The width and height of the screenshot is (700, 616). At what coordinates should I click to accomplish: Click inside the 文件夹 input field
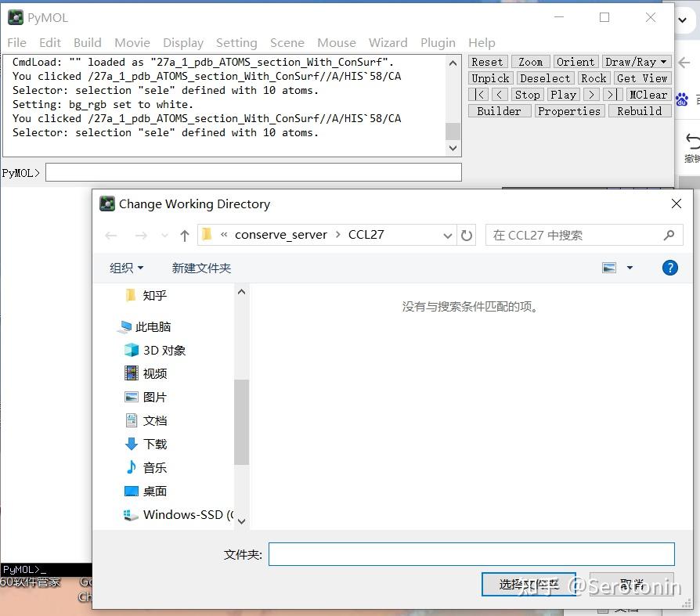471,553
